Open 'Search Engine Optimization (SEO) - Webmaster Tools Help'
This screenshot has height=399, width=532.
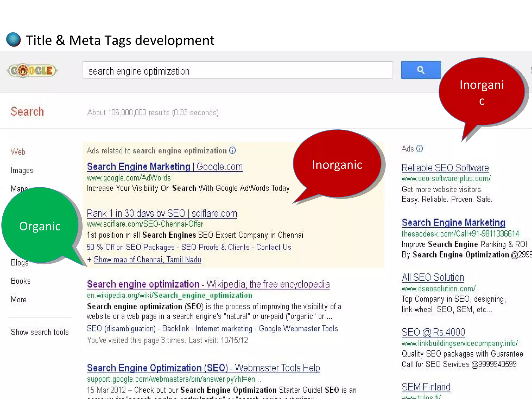(x=203, y=368)
